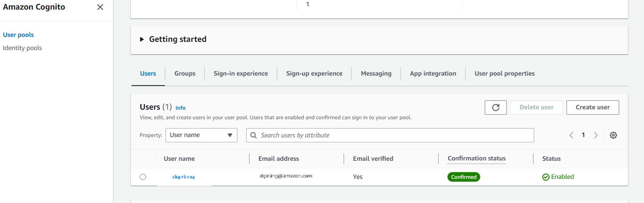Click the Email address column header
Screen dimensions: 644x203
tap(279, 159)
